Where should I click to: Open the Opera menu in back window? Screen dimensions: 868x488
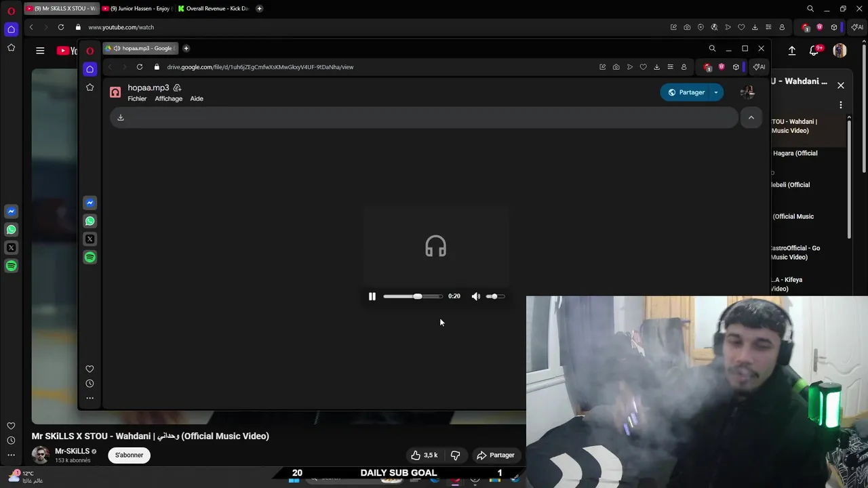coord(11,11)
